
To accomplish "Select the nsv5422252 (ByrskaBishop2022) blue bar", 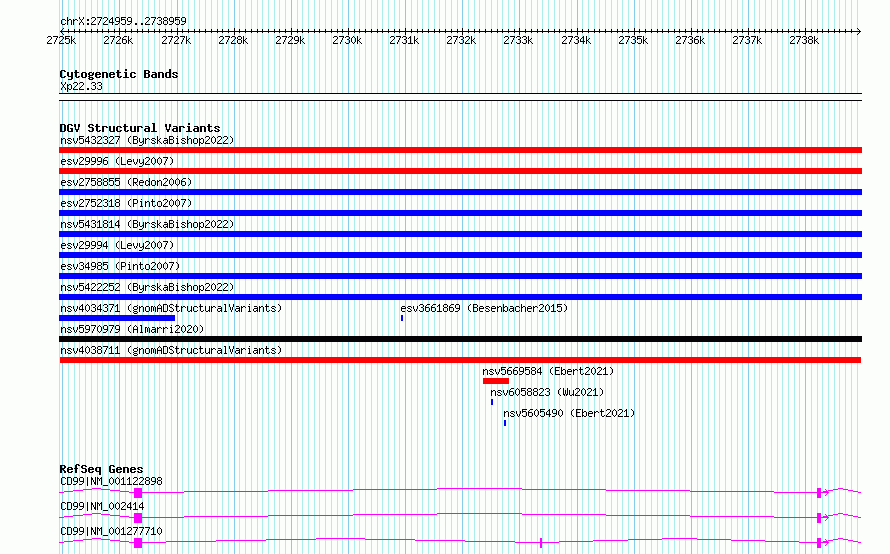I will click(460, 297).
